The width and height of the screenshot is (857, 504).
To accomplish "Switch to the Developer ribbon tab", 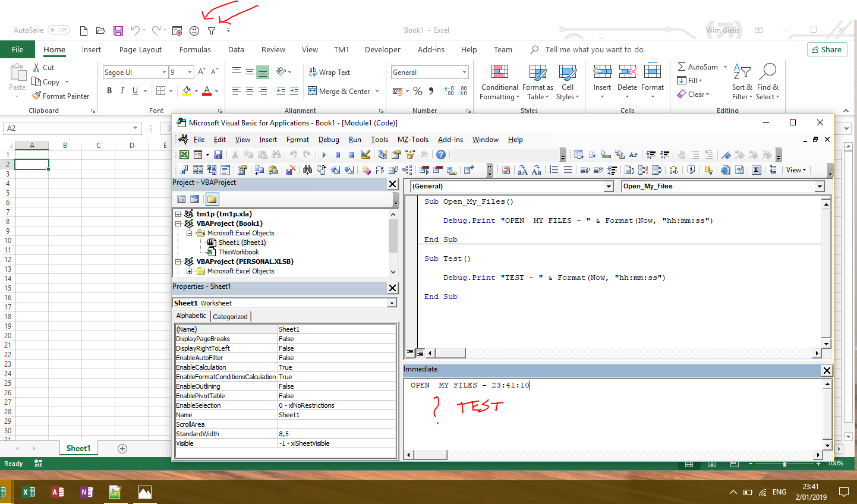I will click(383, 50).
